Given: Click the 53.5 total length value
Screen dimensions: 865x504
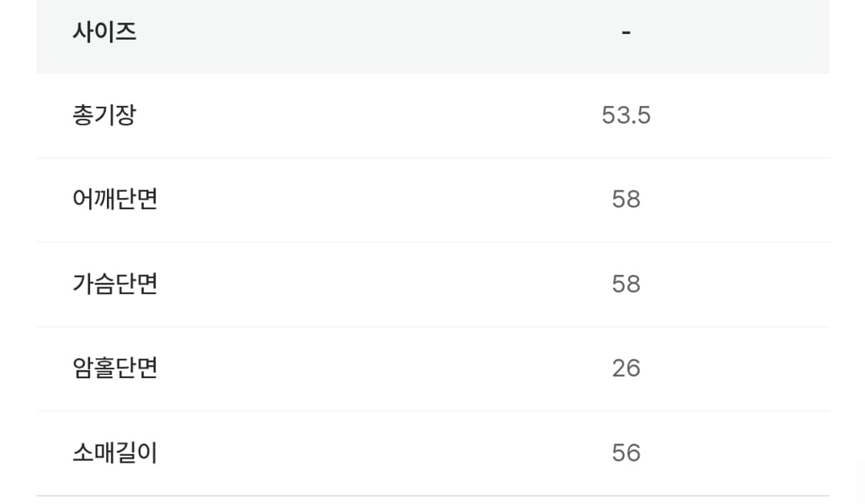Looking at the screenshot, I should (626, 115).
